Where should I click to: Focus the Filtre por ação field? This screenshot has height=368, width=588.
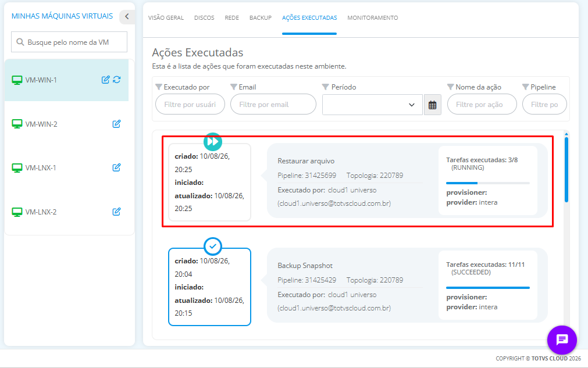point(482,104)
